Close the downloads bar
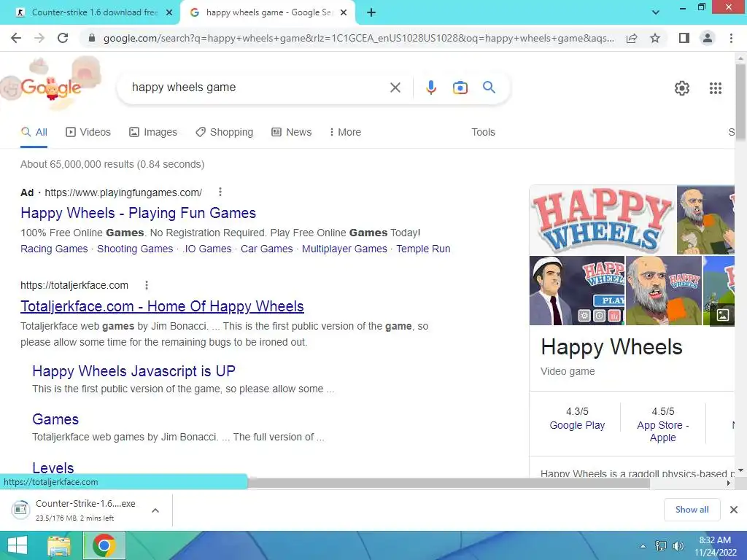This screenshot has height=560, width=747. coord(734,510)
